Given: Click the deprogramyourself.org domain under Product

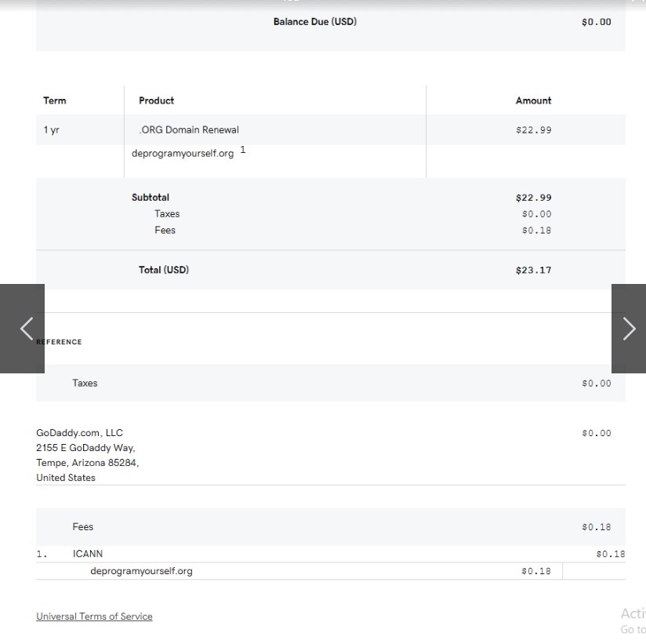Looking at the screenshot, I should 183,154.
